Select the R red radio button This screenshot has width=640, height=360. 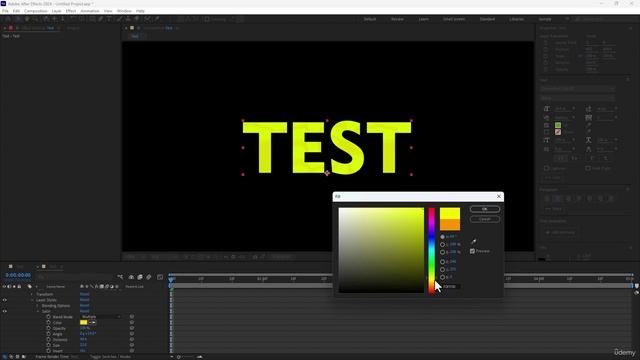tap(442, 262)
